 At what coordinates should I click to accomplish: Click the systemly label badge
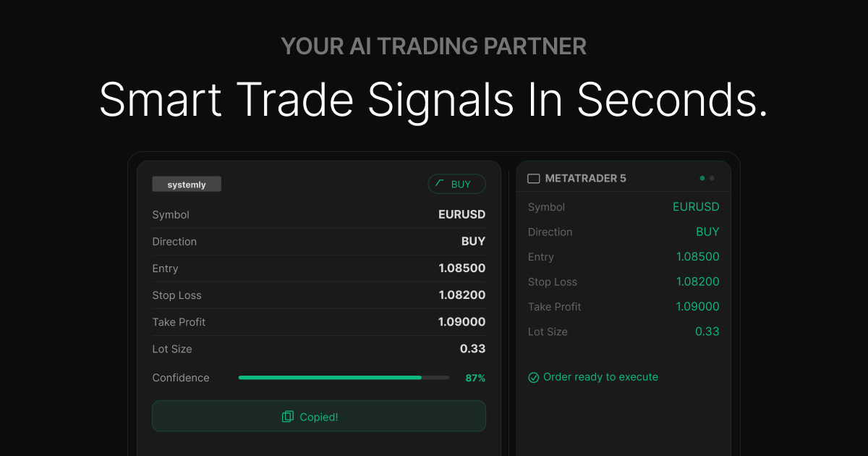click(187, 185)
